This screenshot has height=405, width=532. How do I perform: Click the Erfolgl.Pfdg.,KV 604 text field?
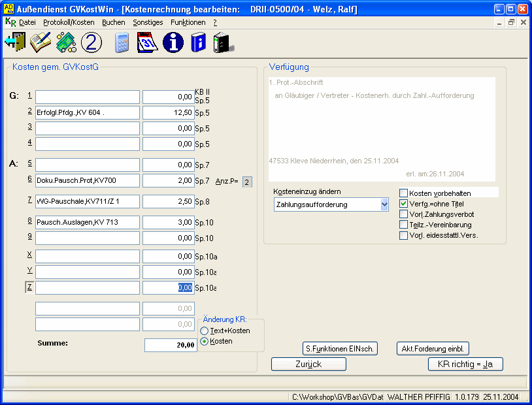coord(88,113)
